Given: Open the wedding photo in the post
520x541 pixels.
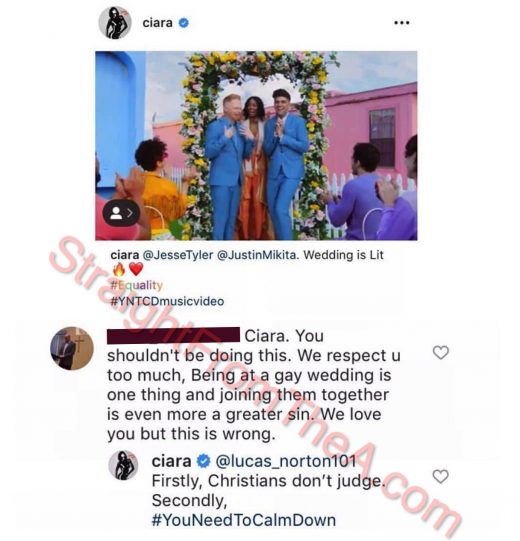Looking at the screenshot, I should tap(256, 146).
